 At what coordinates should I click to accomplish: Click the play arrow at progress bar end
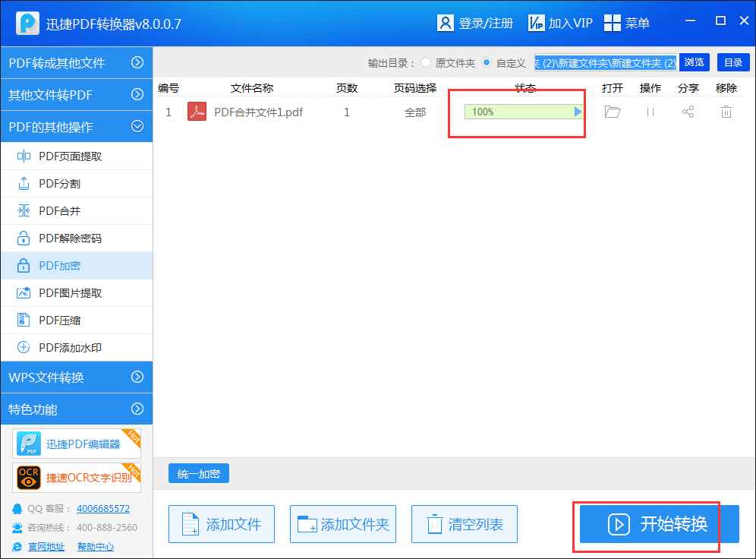578,112
